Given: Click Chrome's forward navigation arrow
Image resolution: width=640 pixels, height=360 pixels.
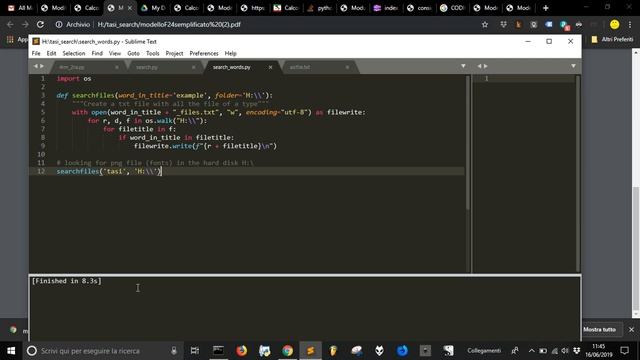Looking at the screenshot, I should click(x=25, y=24).
